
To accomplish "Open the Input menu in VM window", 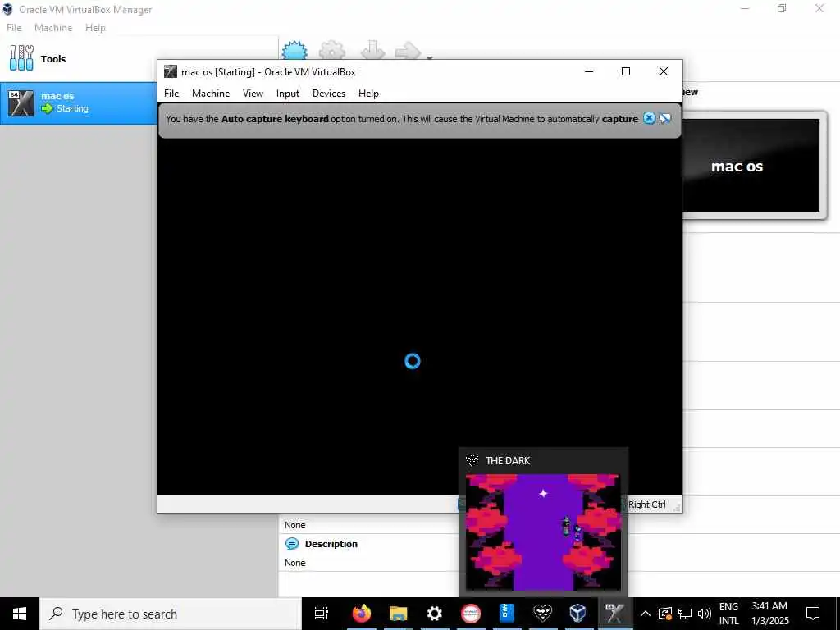I will pyautogui.click(x=288, y=94).
